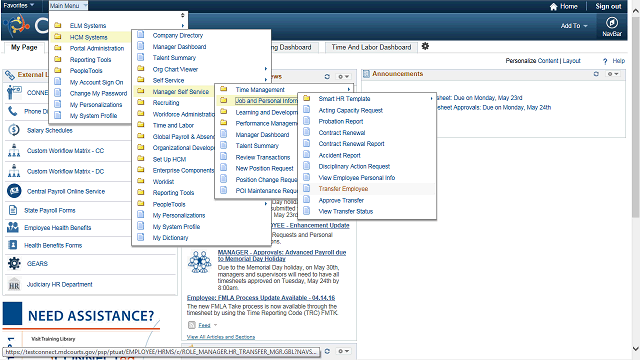Open the Main Menu dropdown
Image resolution: width=640 pixels, height=360 pixels.
pos(68,5)
